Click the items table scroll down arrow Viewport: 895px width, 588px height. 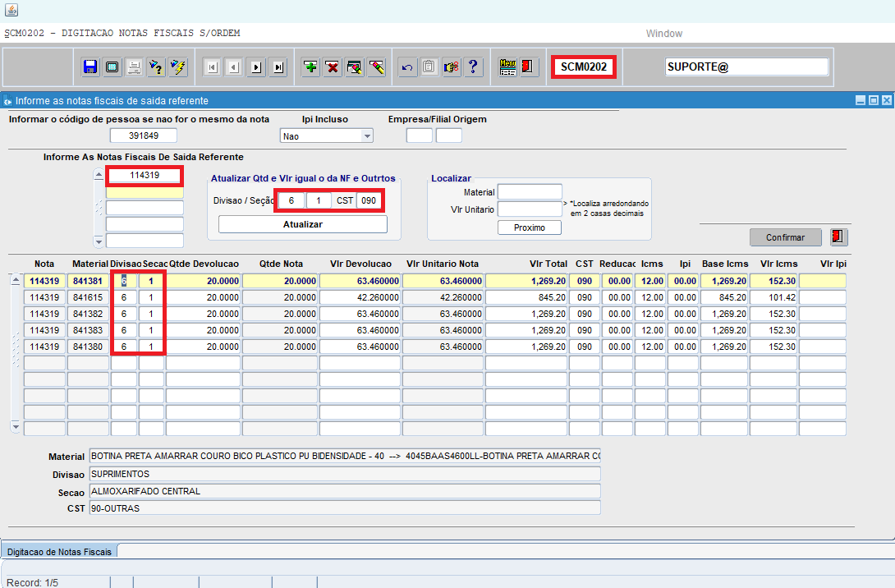click(16, 427)
